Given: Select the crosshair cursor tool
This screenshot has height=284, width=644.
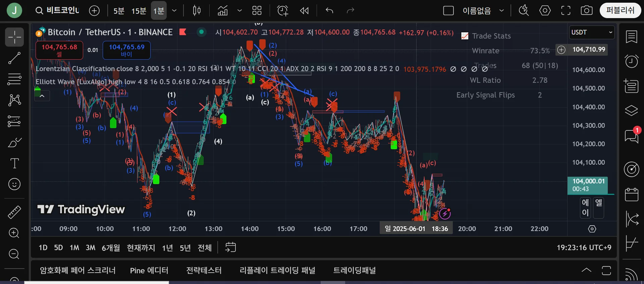Looking at the screenshot, I should click(x=14, y=37).
